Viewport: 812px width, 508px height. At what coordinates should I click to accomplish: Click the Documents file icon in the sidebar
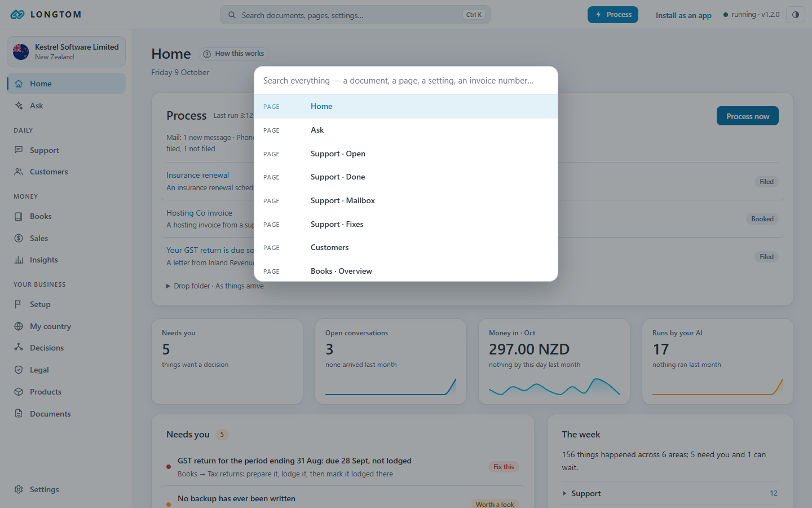(19, 414)
